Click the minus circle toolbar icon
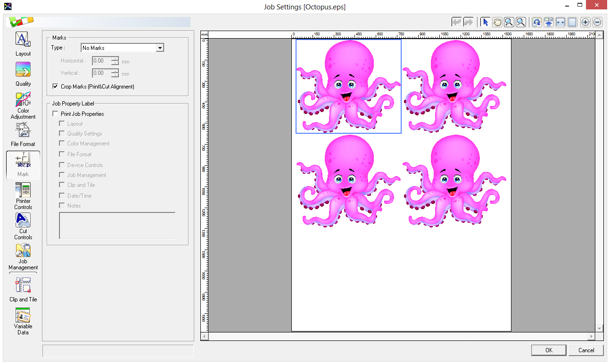This screenshot has height=364, width=610. click(597, 22)
